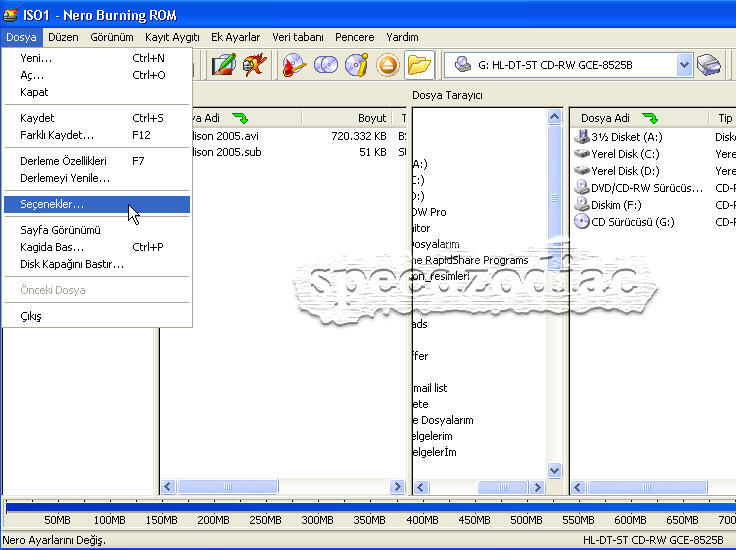Select Diskim (F:) drive
Image resolution: width=736 pixels, height=550 pixels.
pos(608,205)
